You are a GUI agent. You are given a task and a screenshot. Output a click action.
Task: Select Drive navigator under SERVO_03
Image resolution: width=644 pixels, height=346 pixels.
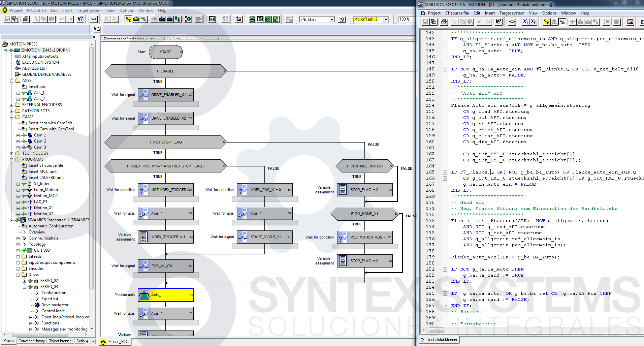click(x=55, y=305)
